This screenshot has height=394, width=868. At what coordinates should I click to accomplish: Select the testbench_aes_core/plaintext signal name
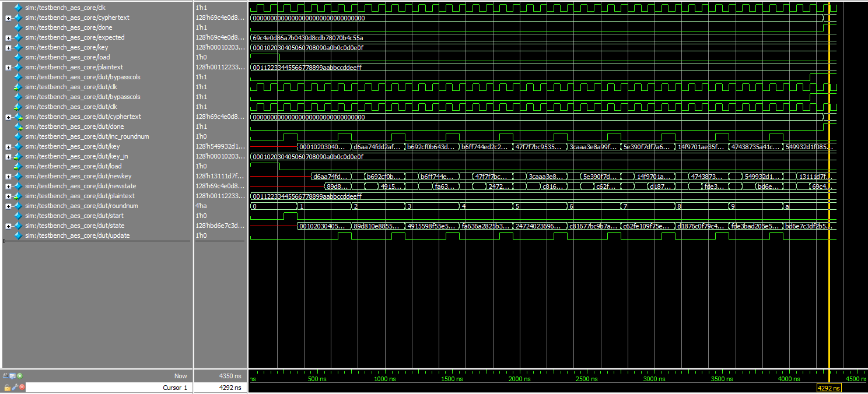coord(73,67)
